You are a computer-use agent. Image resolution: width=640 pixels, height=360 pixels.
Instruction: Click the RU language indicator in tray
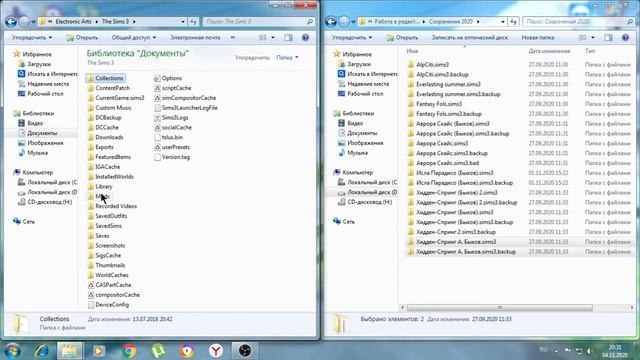(x=543, y=350)
